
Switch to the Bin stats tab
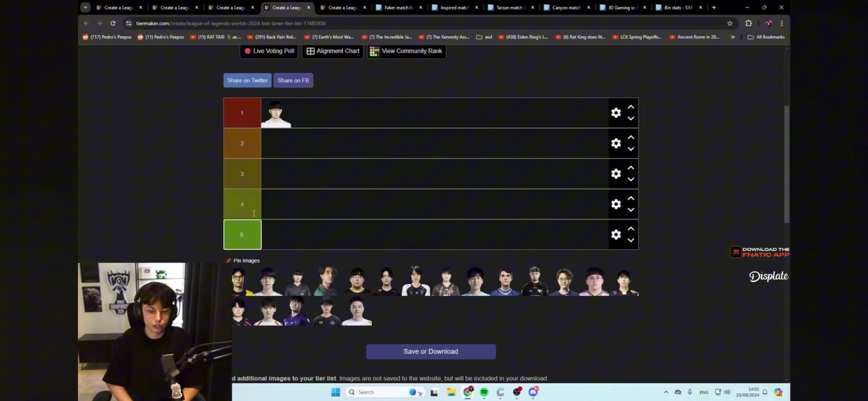tap(678, 7)
